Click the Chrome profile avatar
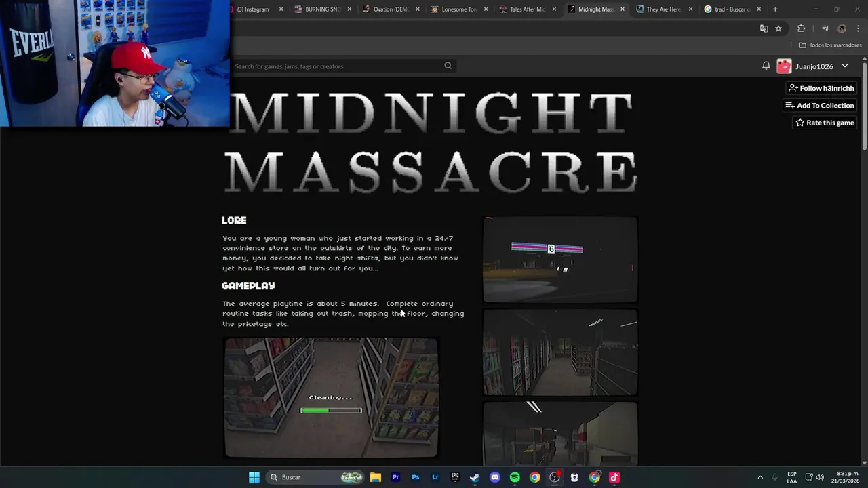The height and width of the screenshot is (488, 868). click(x=842, y=28)
